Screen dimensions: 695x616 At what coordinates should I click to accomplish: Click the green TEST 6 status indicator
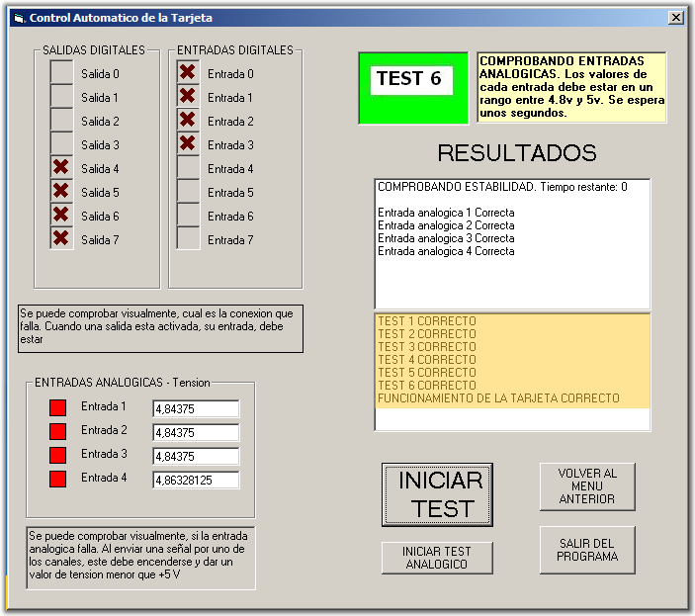pos(413,88)
